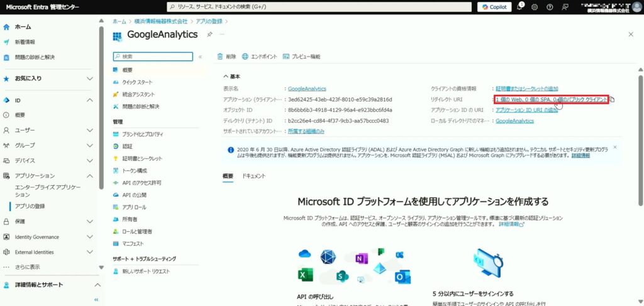
Task: Open the help question mark icon
Action: pyautogui.click(x=550, y=7)
